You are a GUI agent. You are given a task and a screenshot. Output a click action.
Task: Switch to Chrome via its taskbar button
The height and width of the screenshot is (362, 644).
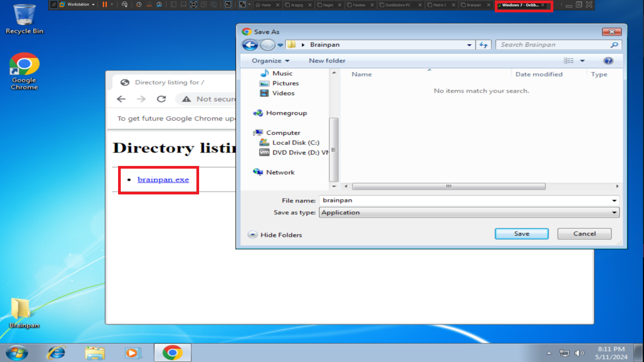tap(172, 353)
